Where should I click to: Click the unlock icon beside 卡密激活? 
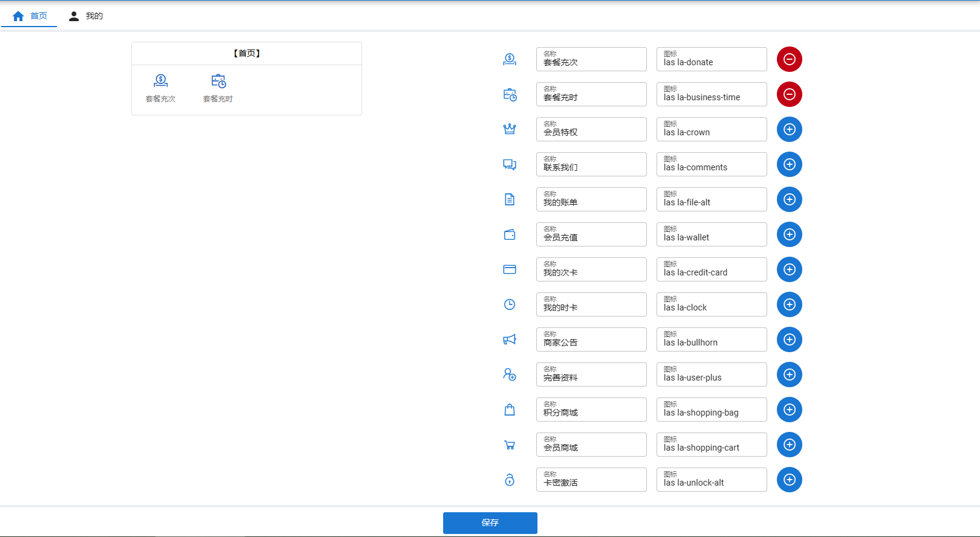tap(510, 480)
